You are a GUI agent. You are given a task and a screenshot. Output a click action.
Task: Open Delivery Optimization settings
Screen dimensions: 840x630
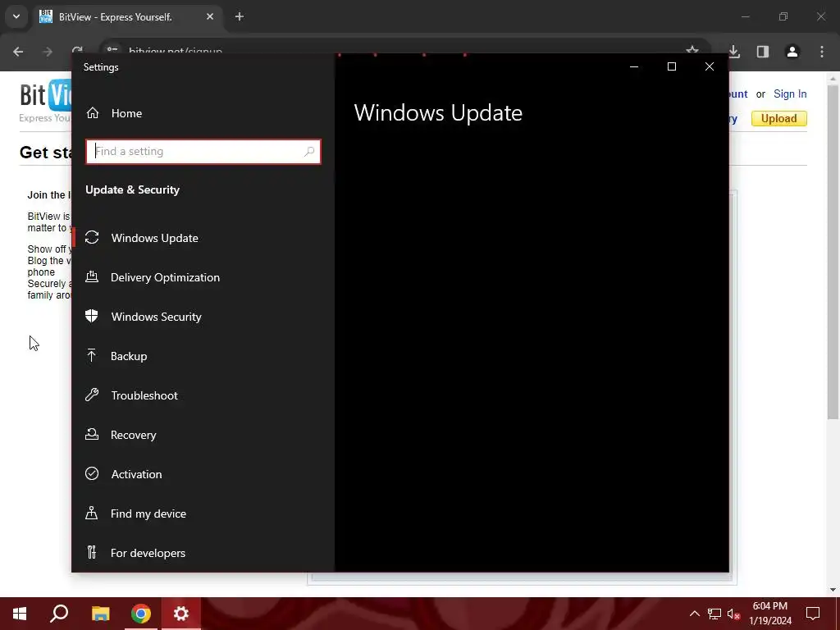[x=203, y=277]
